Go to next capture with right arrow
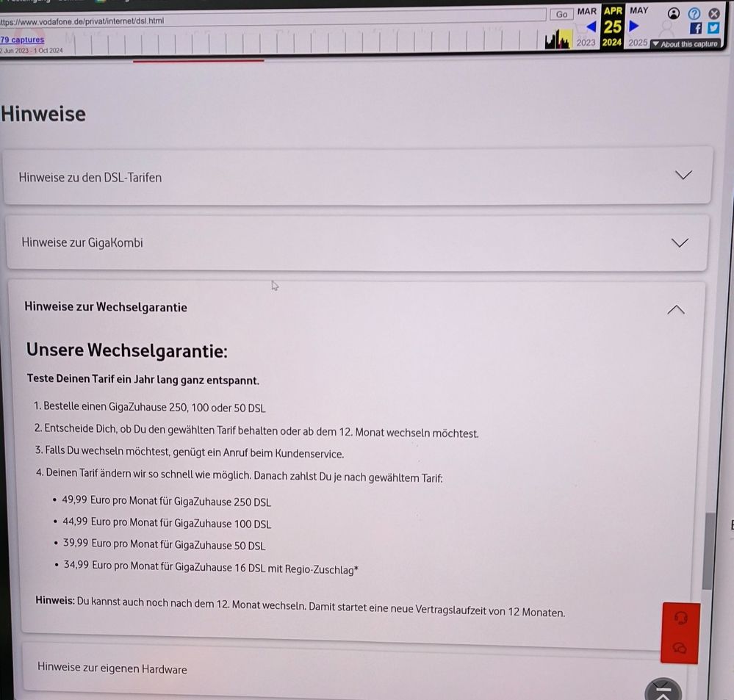The height and width of the screenshot is (700, 734). coord(634,26)
